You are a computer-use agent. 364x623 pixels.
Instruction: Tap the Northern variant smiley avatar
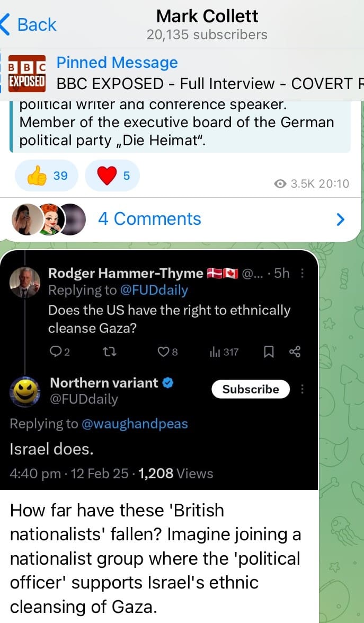[x=25, y=391]
